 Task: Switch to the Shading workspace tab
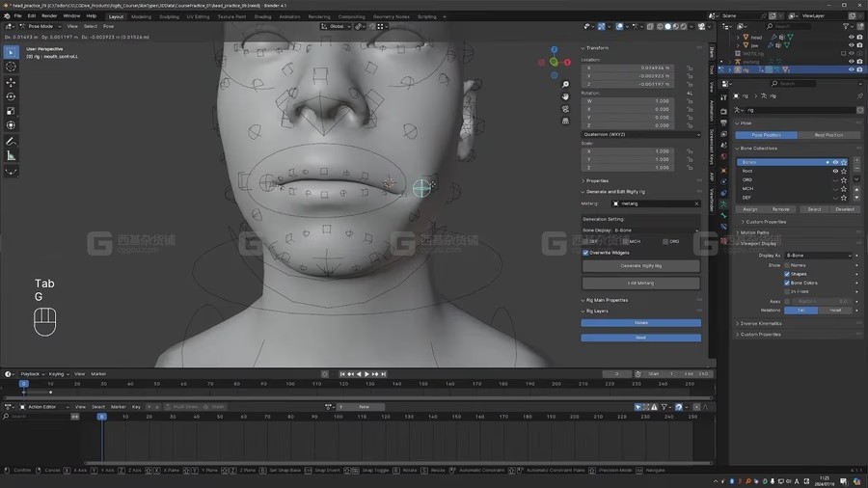[x=262, y=16]
